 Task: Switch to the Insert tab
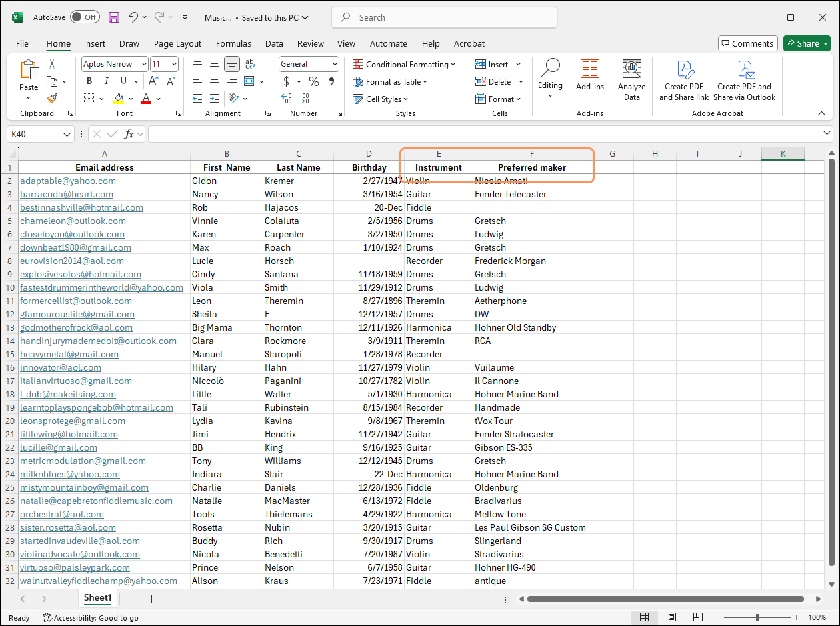point(95,43)
